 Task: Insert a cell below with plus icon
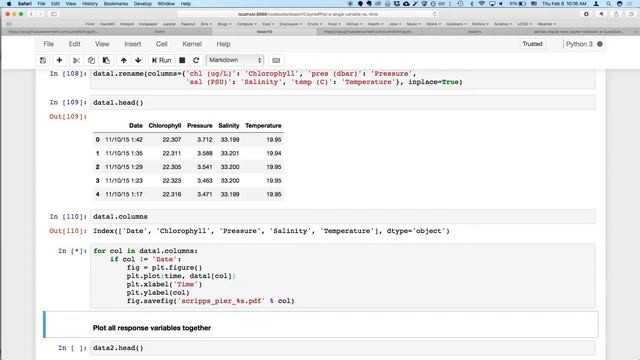point(59,60)
